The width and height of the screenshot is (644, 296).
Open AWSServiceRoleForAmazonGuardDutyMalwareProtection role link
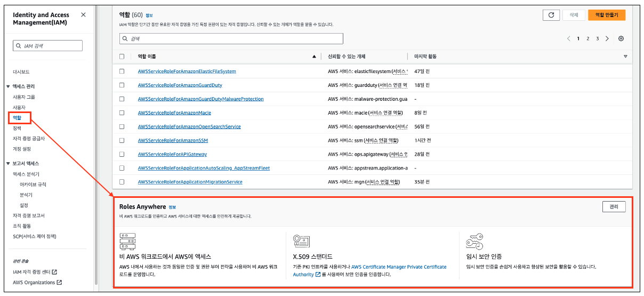point(200,99)
